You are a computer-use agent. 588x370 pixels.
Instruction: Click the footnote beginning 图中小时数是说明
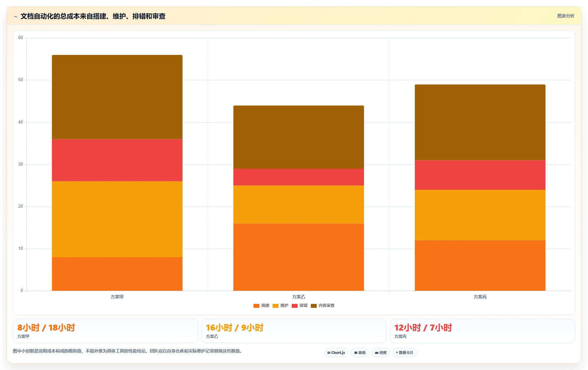coord(128,351)
